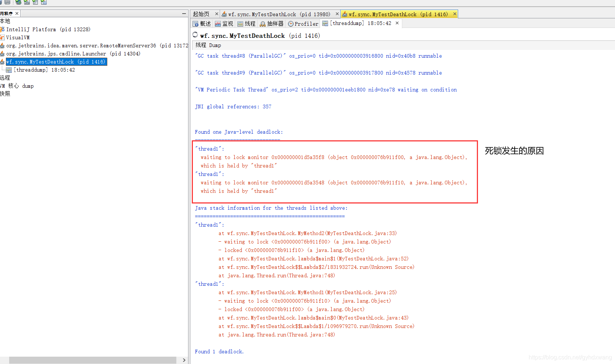Select the 本地 (Local) node
The height and width of the screenshot is (364, 615).
[x=5, y=21]
